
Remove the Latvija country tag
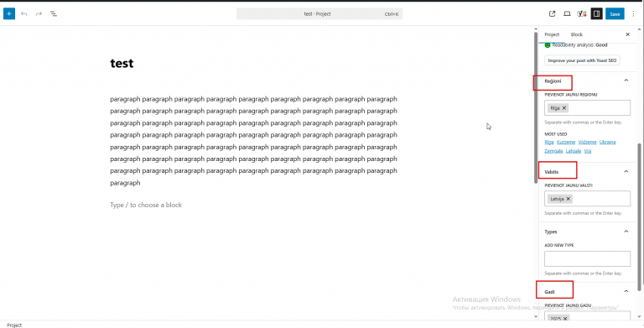(569, 199)
